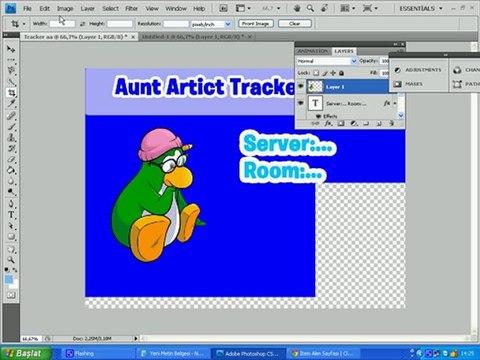This screenshot has height=360, width=480.
Task: Switch to the Untitled-1 document tab
Action: point(192,37)
